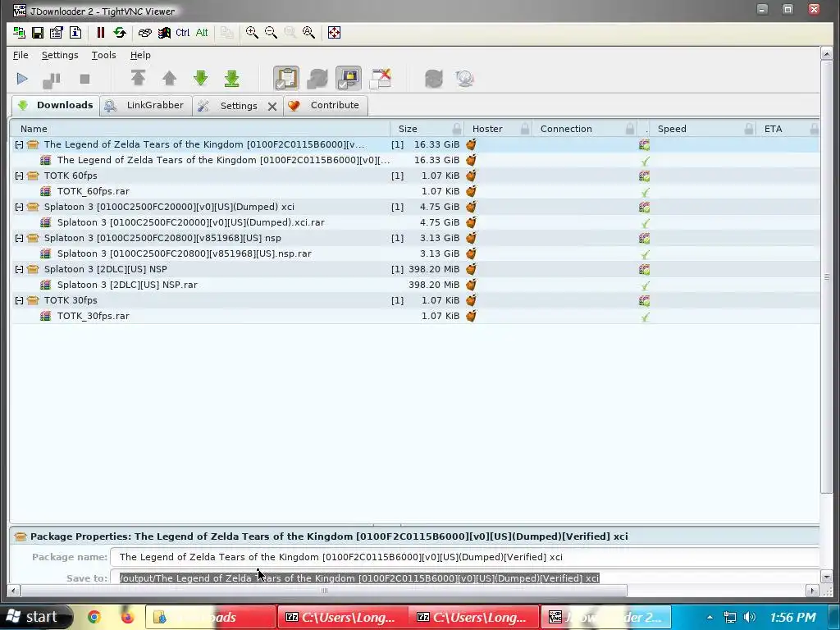This screenshot has height=630, width=840.
Task: Switch VNC viewer to full screen mode
Action: (335, 33)
